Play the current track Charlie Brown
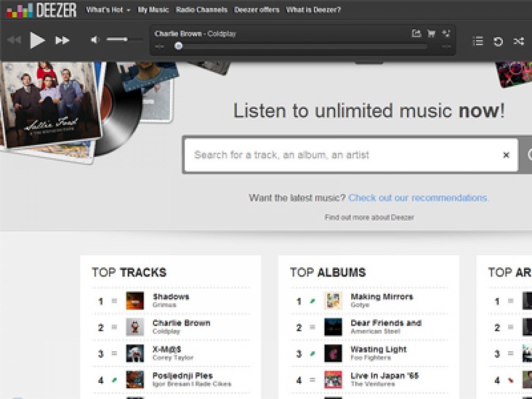This screenshot has width=532, height=399. [37, 40]
